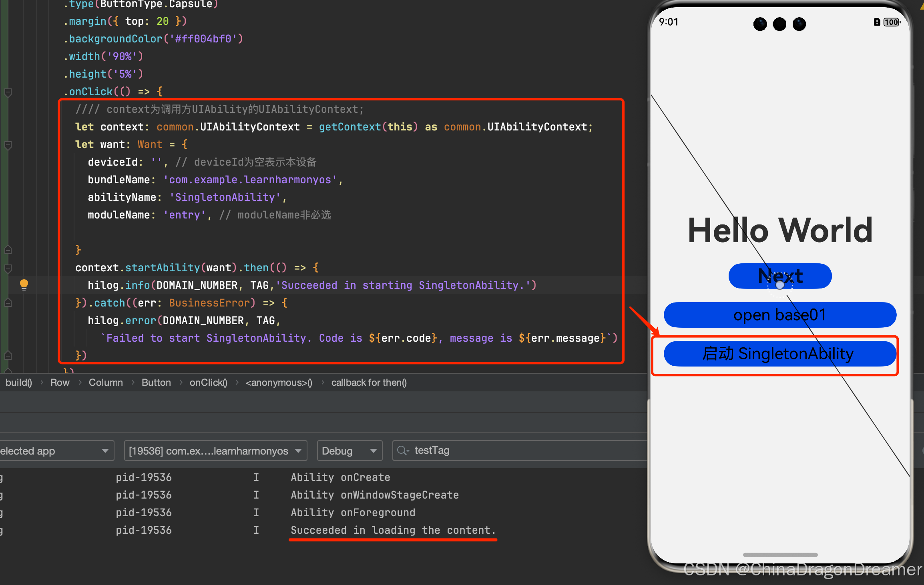The image size is (924, 585).
Task: Select Row in the breadcrumb navigation
Action: pos(60,383)
